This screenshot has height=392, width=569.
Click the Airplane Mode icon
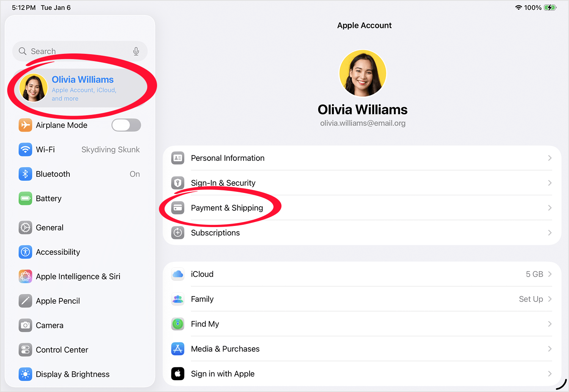(25, 125)
